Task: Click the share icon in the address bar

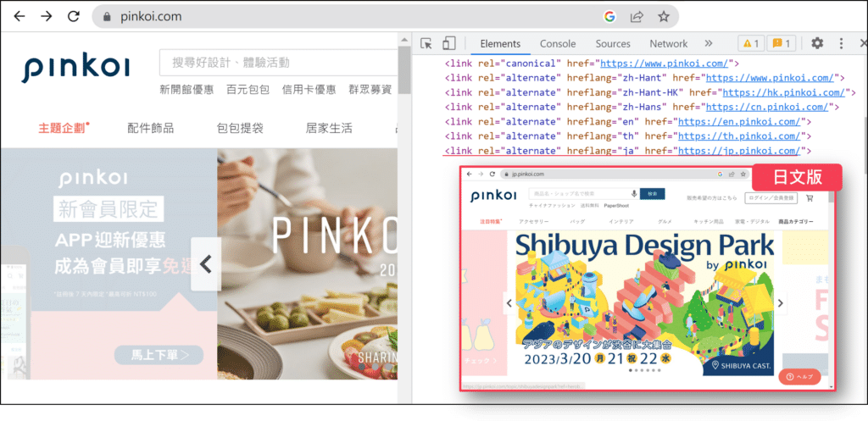Action: tap(637, 16)
